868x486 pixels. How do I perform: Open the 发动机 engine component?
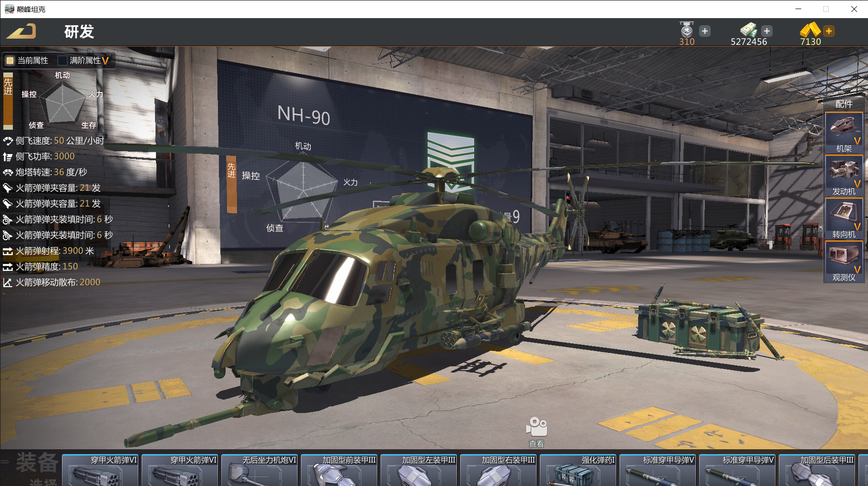pyautogui.click(x=844, y=176)
